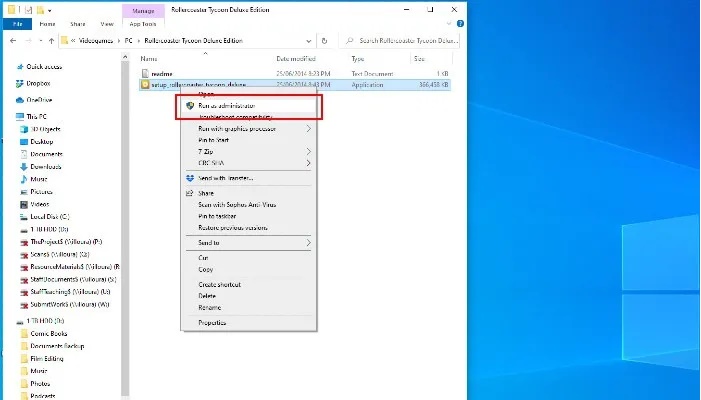The width and height of the screenshot is (701, 400).
Task: Click the Up one level arrow
Action: 51,41
